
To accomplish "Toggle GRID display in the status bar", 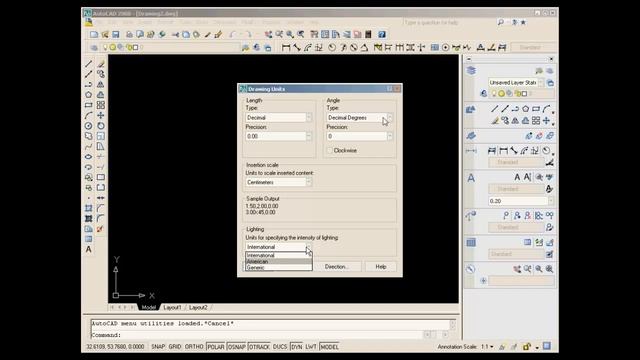I will [x=175, y=347].
